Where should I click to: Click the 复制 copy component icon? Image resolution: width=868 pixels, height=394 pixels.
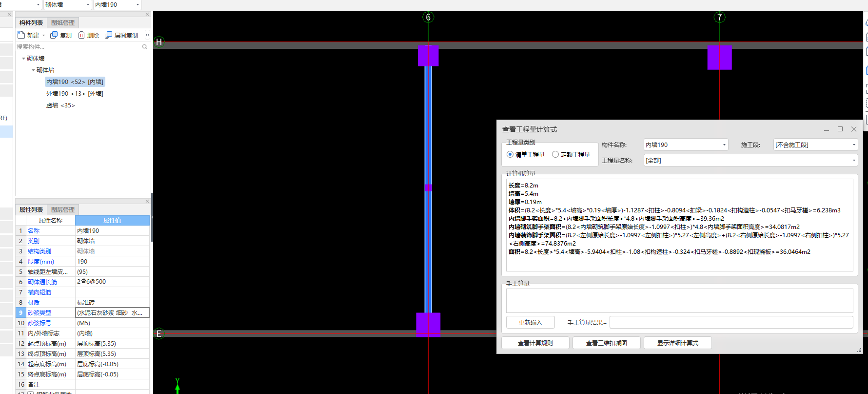(54, 35)
